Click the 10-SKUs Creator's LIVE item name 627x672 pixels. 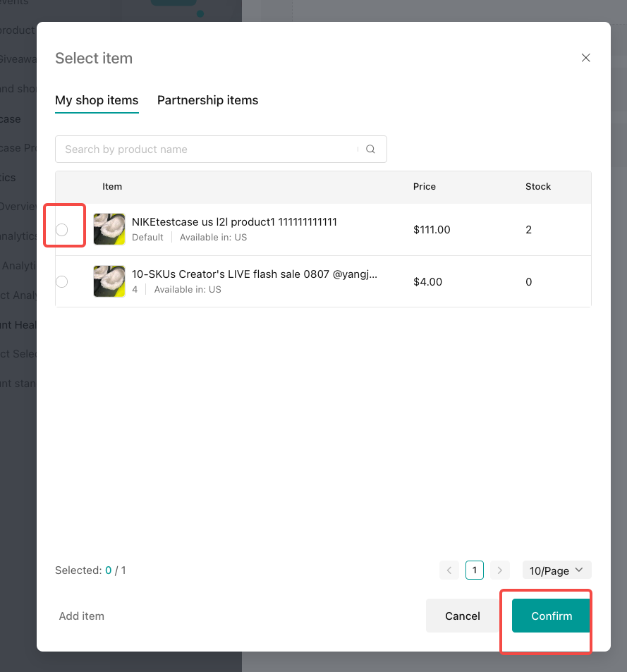(254, 274)
